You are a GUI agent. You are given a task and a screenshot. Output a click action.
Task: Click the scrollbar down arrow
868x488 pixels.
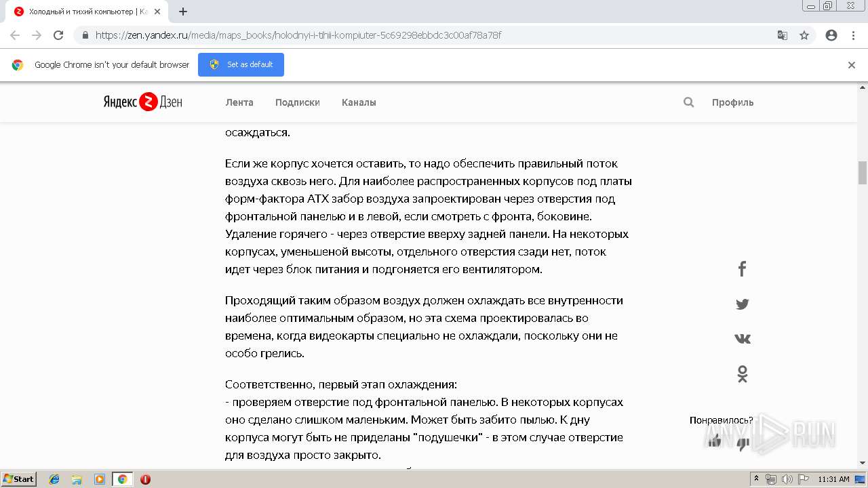click(863, 463)
